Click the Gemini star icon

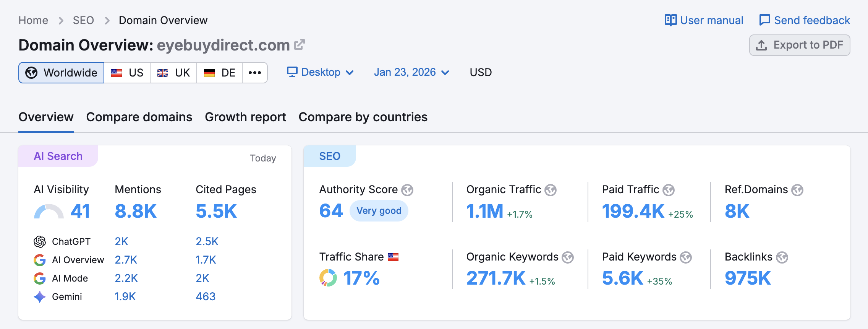40,297
